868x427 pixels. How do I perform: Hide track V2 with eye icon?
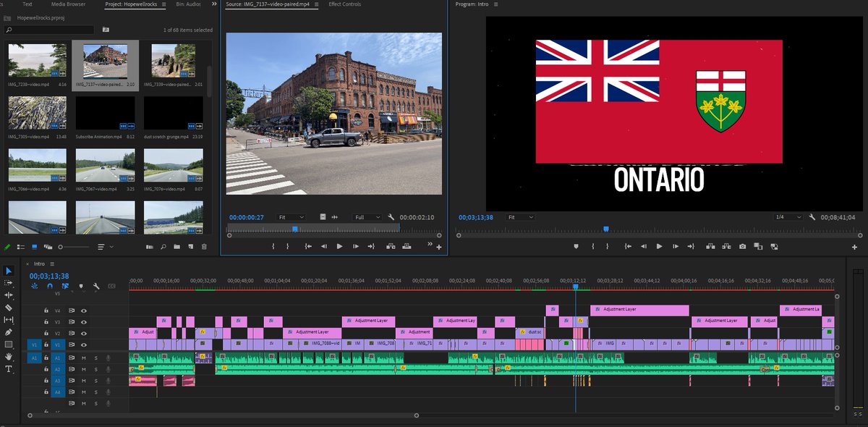[x=84, y=334]
